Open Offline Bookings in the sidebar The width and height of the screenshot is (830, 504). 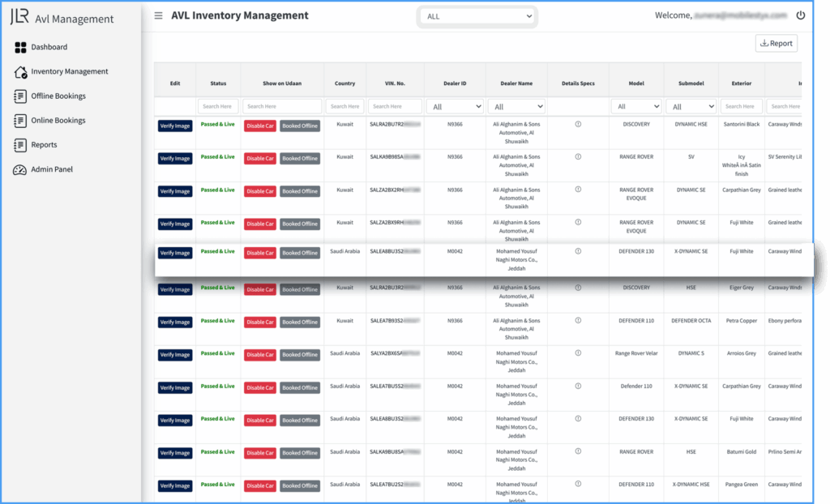pyautogui.click(x=58, y=96)
